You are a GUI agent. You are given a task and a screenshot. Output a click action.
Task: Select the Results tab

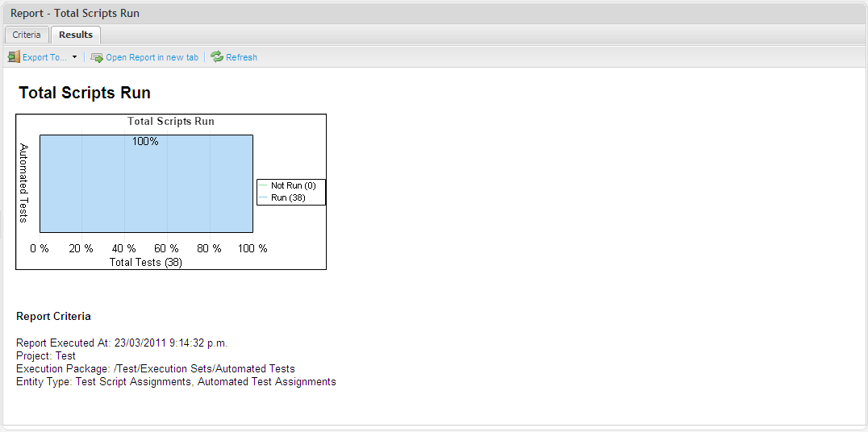pos(76,35)
